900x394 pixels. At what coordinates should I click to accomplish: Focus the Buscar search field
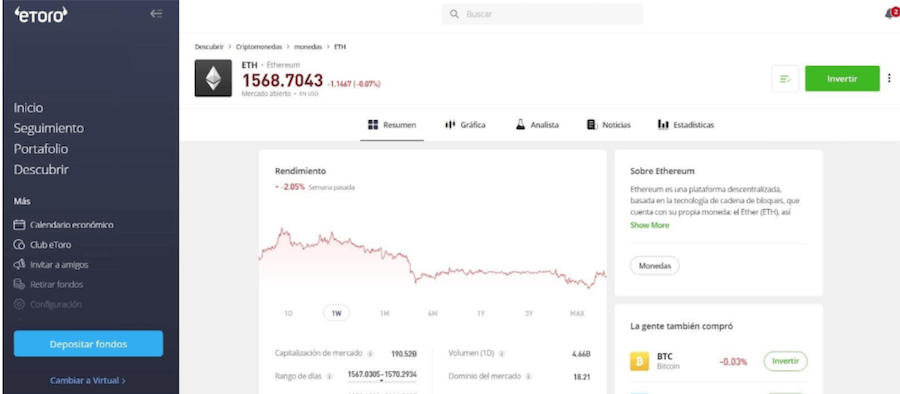542,14
